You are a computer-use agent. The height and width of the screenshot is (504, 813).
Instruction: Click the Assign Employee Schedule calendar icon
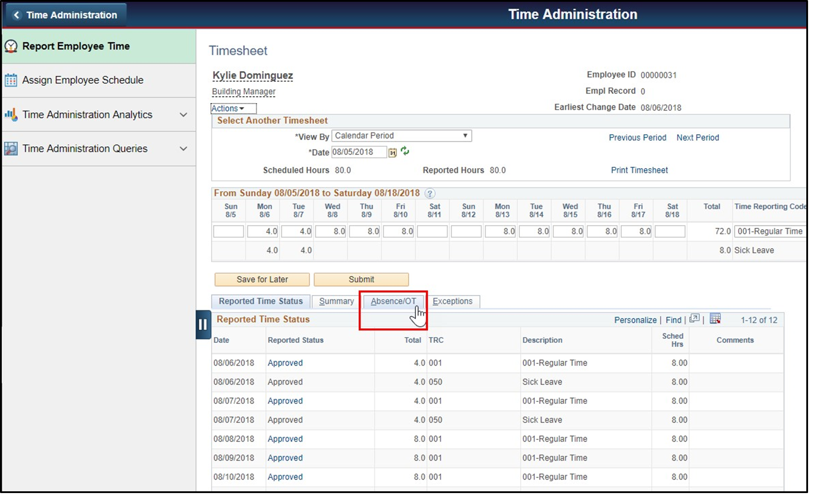[x=11, y=80]
